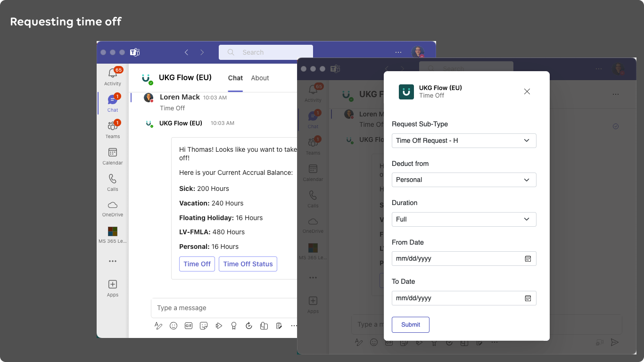Click the Vacation: 240 Hours line
Screen dimensions: 644x362
[x=211, y=203]
